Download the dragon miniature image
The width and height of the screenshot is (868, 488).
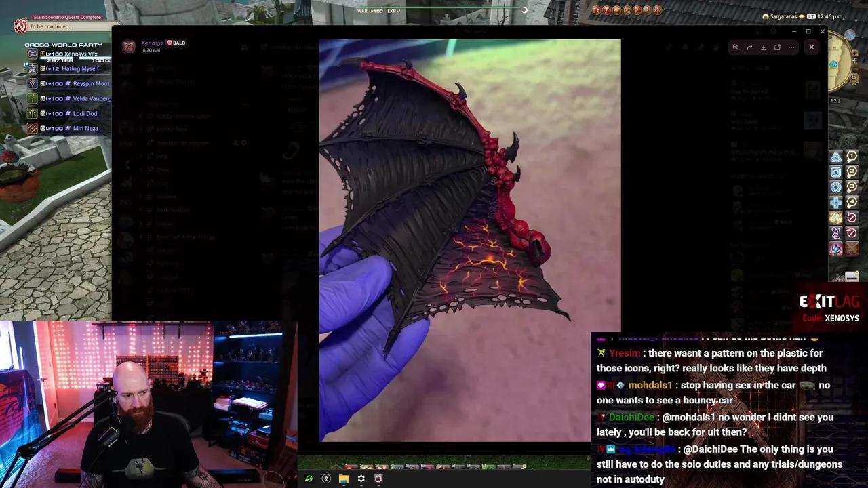(x=764, y=47)
